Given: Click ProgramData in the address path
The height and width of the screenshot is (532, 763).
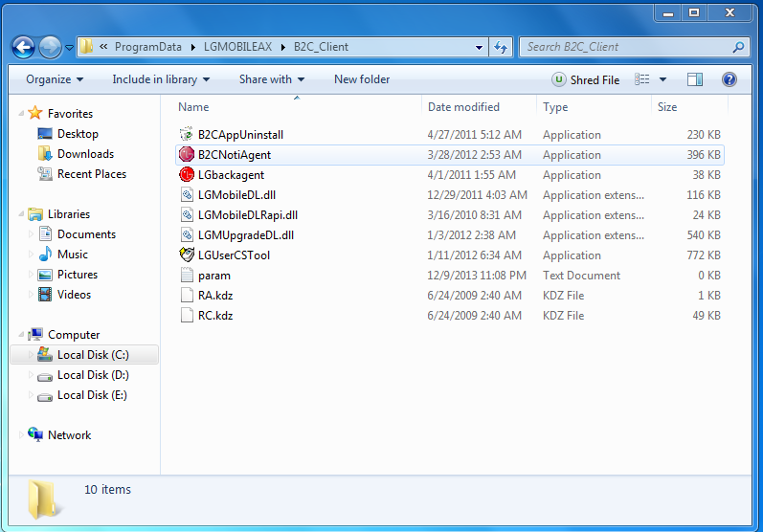Looking at the screenshot, I should pos(148,47).
